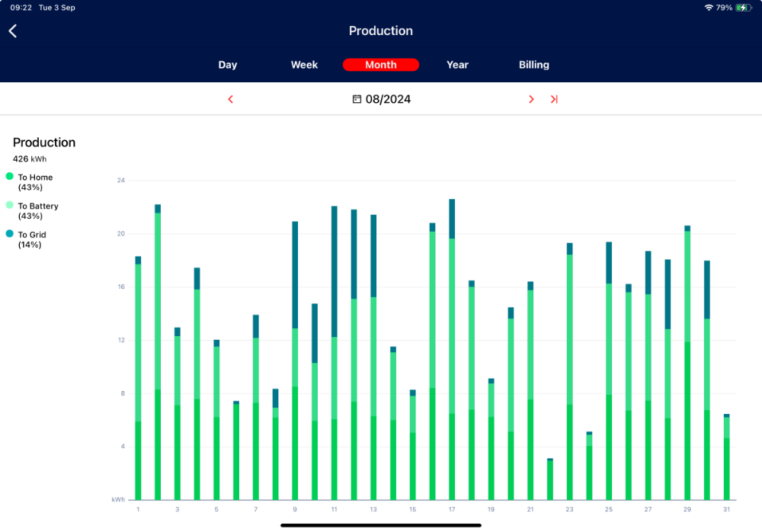Select the bar for day 17
762x532 pixels.
[452, 366]
